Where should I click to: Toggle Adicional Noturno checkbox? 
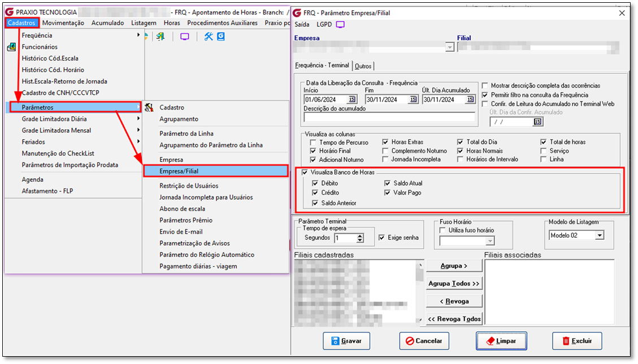pyautogui.click(x=313, y=160)
